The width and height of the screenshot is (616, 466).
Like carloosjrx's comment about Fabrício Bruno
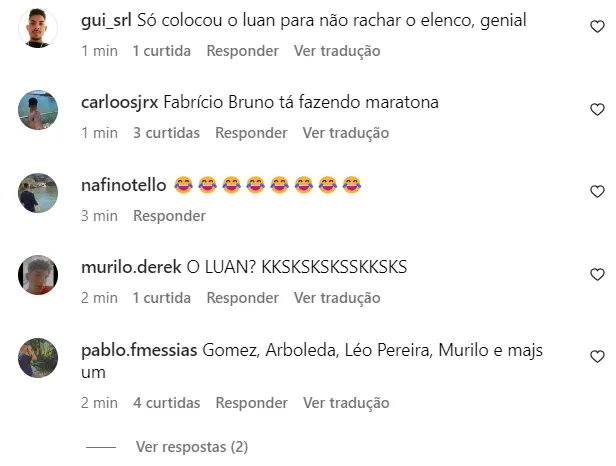pos(597,109)
